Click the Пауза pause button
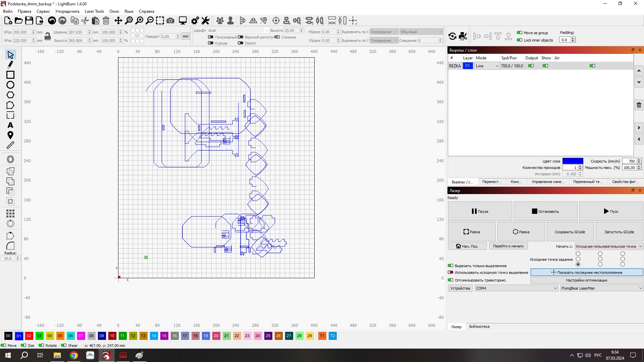644x362 pixels. tap(480, 211)
